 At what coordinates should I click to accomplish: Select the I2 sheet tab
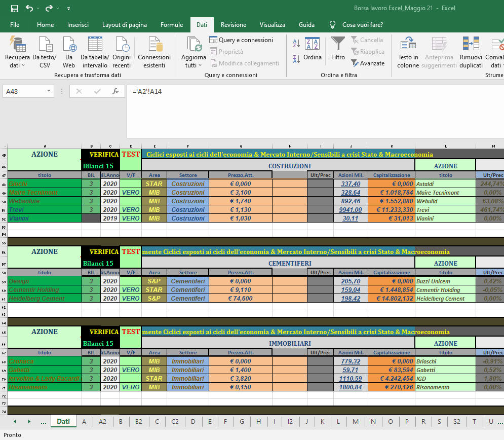click(x=290, y=422)
